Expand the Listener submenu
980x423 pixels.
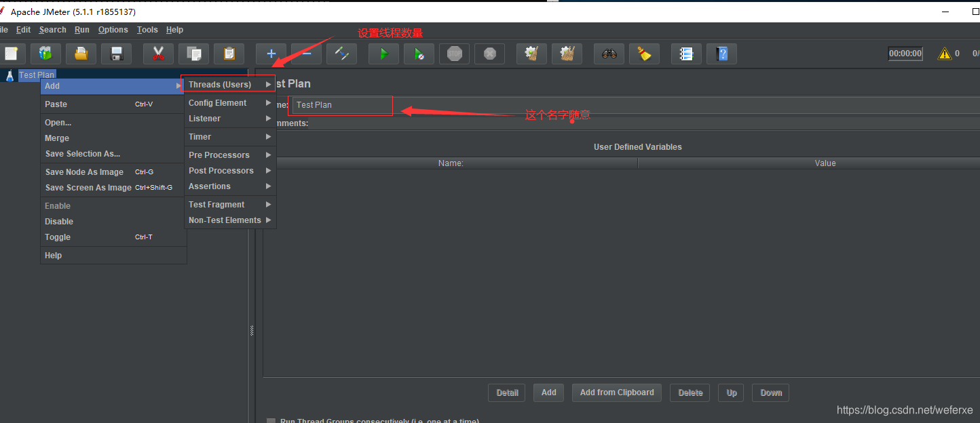click(x=230, y=119)
